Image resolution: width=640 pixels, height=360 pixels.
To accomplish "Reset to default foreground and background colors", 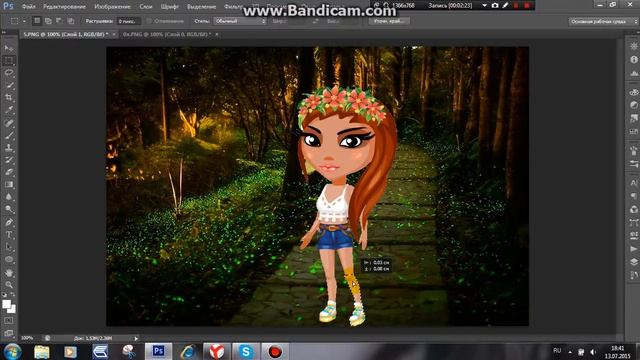I will coord(4,294).
